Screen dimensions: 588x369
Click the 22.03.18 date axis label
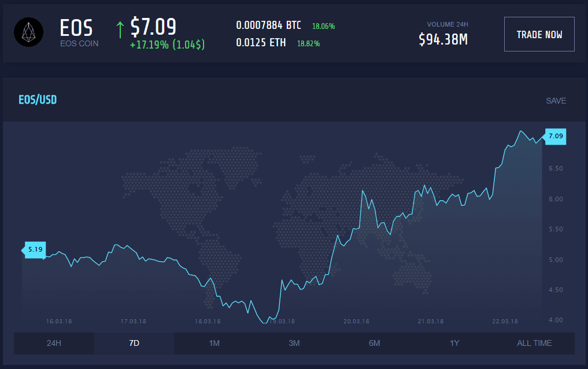click(505, 322)
